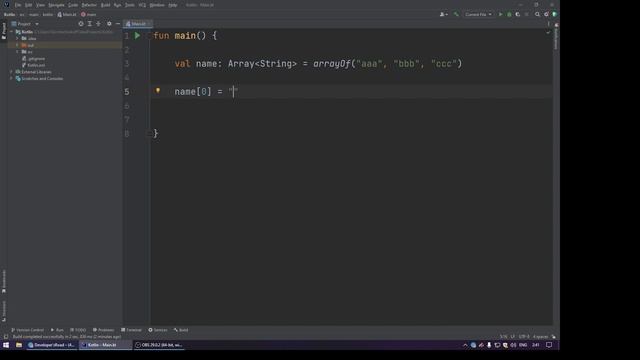This screenshot has height=360, width=640.
Task: Open the Refactor menu
Action: (89, 5)
